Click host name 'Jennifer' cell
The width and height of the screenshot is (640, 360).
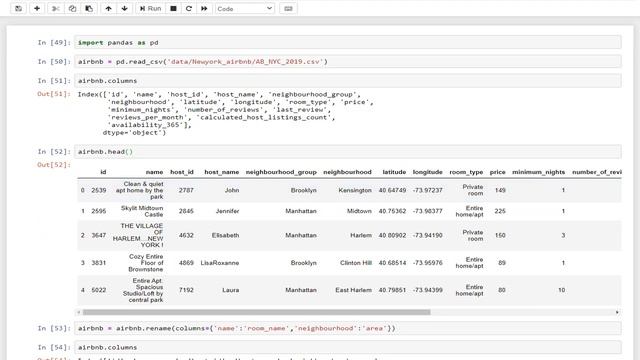[x=227, y=211]
